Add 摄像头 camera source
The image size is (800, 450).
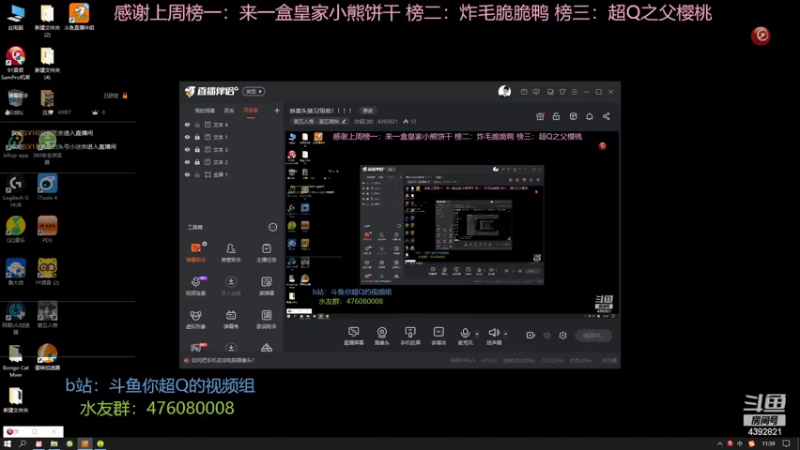coord(382,336)
